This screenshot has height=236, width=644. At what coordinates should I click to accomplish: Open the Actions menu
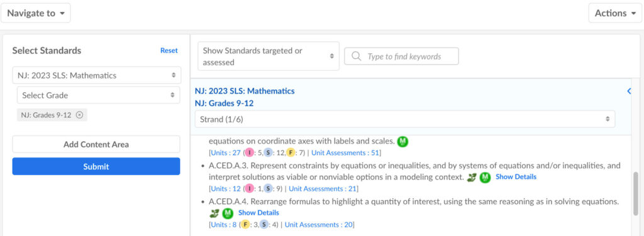click(615, 13)
